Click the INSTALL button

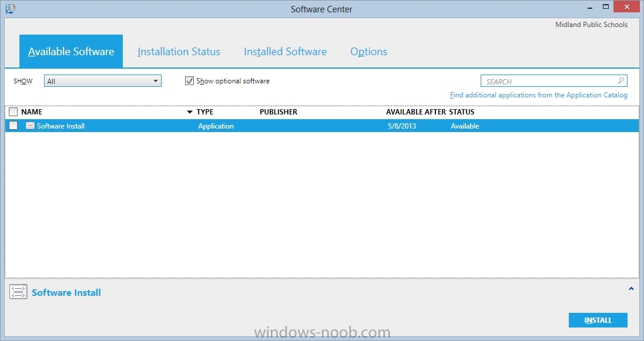tap(598, 320)
